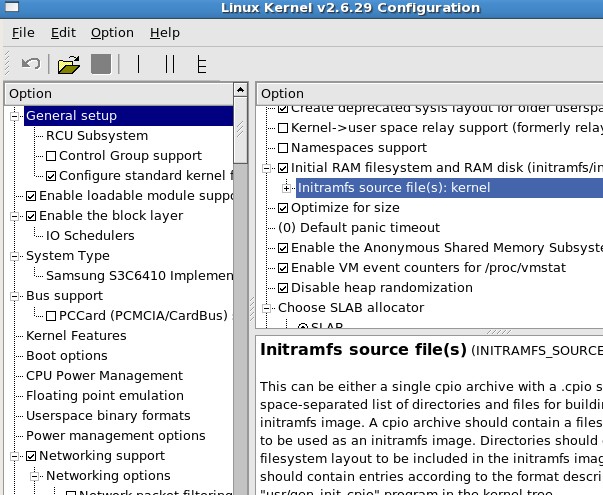603x495 pixels.
Task: Open the Help menu
Action: (x=165, y=32)
